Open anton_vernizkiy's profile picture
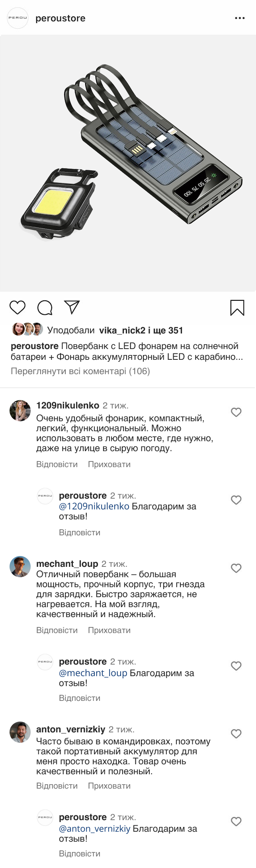Image resolution: width=256 pixels, height=868 pixels. point(20,732)
